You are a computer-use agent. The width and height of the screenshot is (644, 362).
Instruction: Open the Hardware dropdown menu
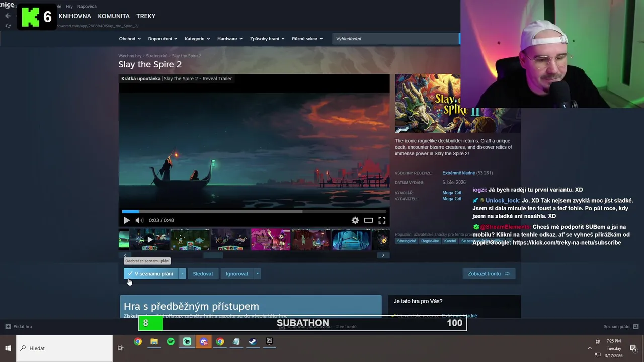tap(230, 39)
